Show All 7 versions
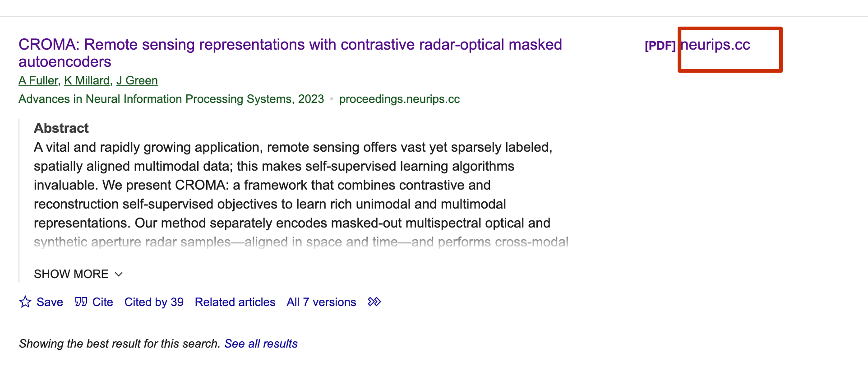 [321, 302]
